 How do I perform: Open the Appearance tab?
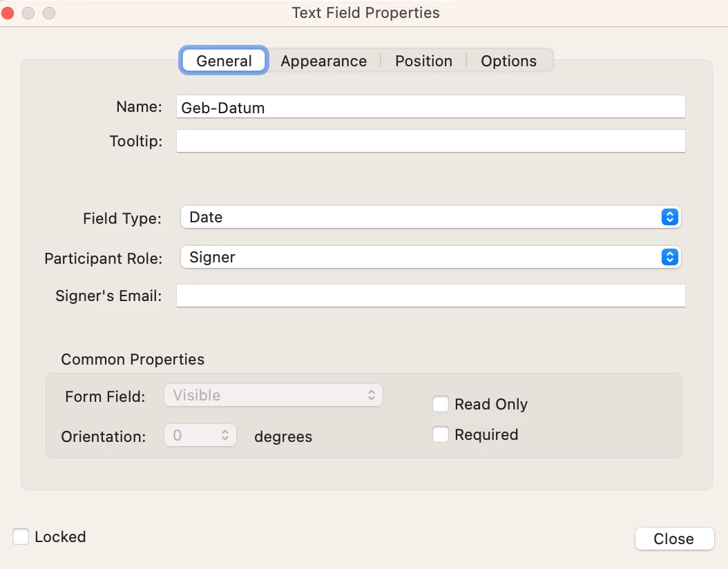click(x=323, y=61)
